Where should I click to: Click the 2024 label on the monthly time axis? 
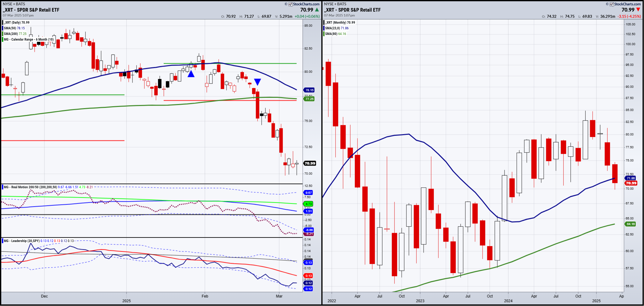508,301
